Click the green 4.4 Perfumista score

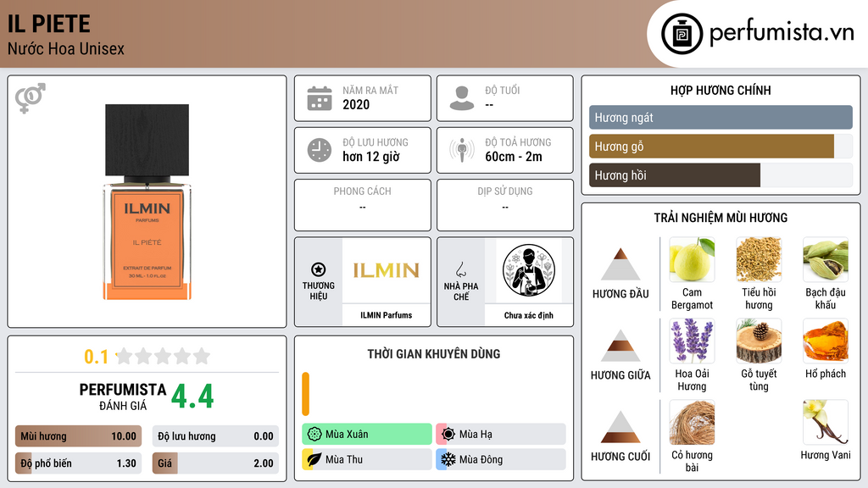click(x=192, y=396)
